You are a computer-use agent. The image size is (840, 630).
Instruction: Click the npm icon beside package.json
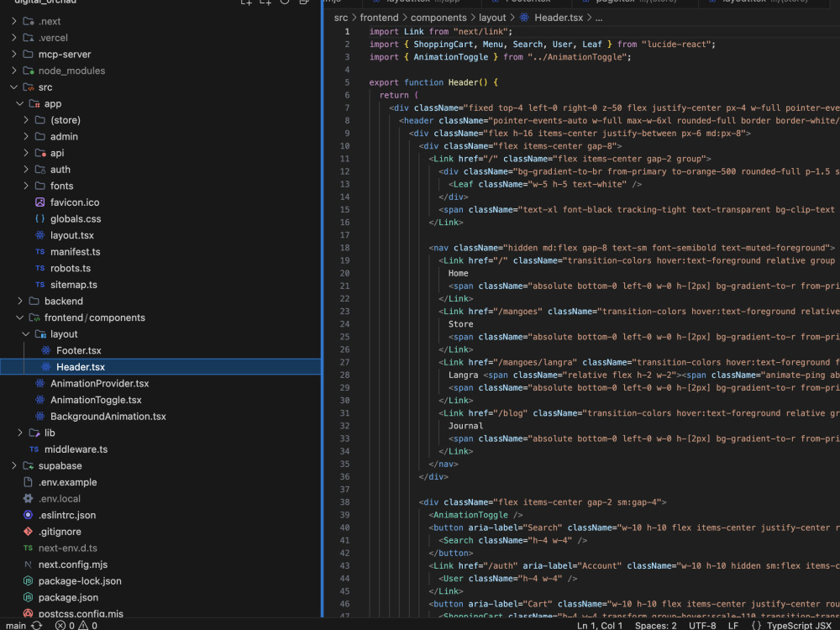tap(28, 597)
